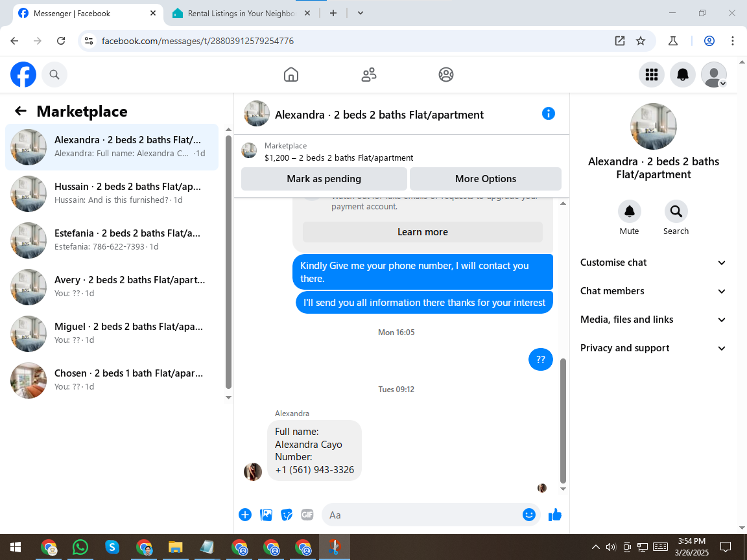This screenshot has height=560, width=747.
Task: Switch to Messenger | Facebook tab
Action: pos(87,14)
